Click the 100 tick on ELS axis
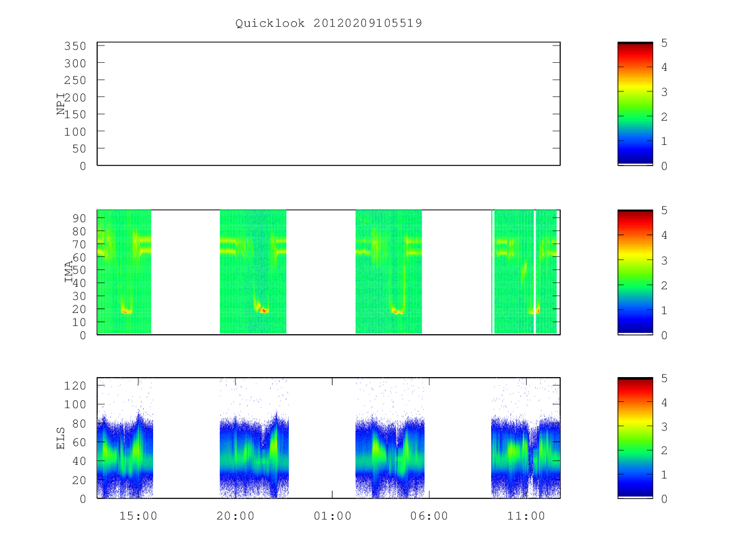747x560 pixels. 75,404
